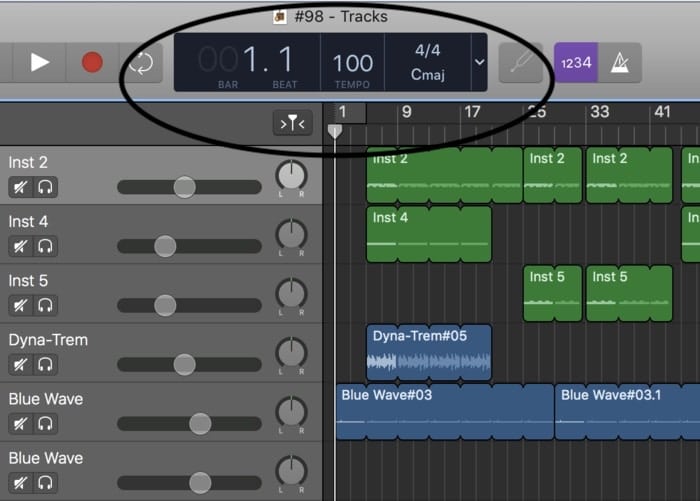The image size is (700, 501).
Task: Mute the first Blue Wave track
Action: pyautogui.click(x=21, y=423)
